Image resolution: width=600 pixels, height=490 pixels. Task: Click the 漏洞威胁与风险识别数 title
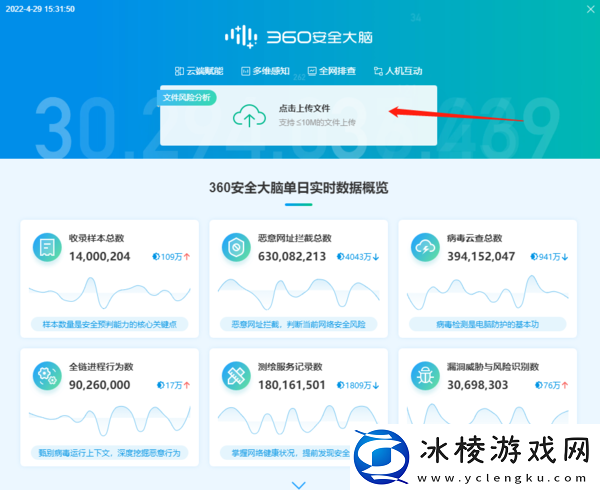(493, 367)
